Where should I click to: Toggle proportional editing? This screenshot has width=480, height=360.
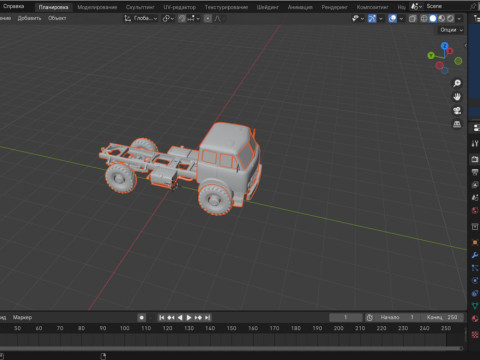coord(208,19)
